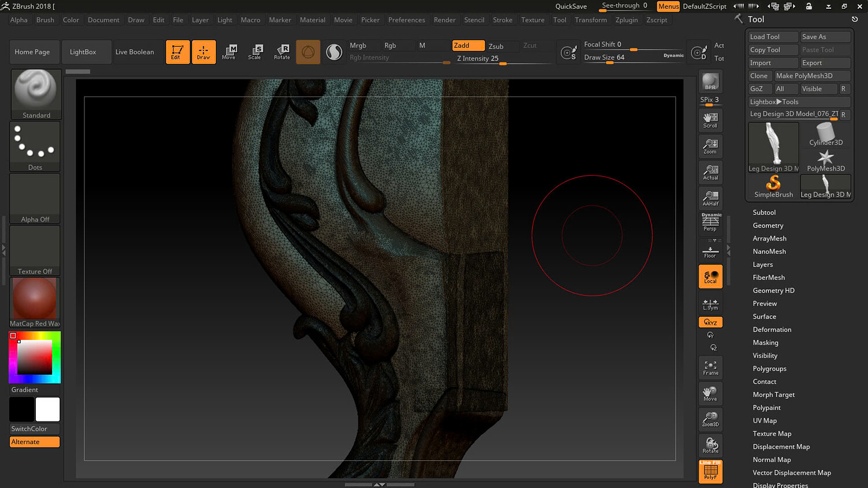Click the LightBox button
The height and width of the screenshot is (488, 868).
pyautogui.click(x=83, y=52)
